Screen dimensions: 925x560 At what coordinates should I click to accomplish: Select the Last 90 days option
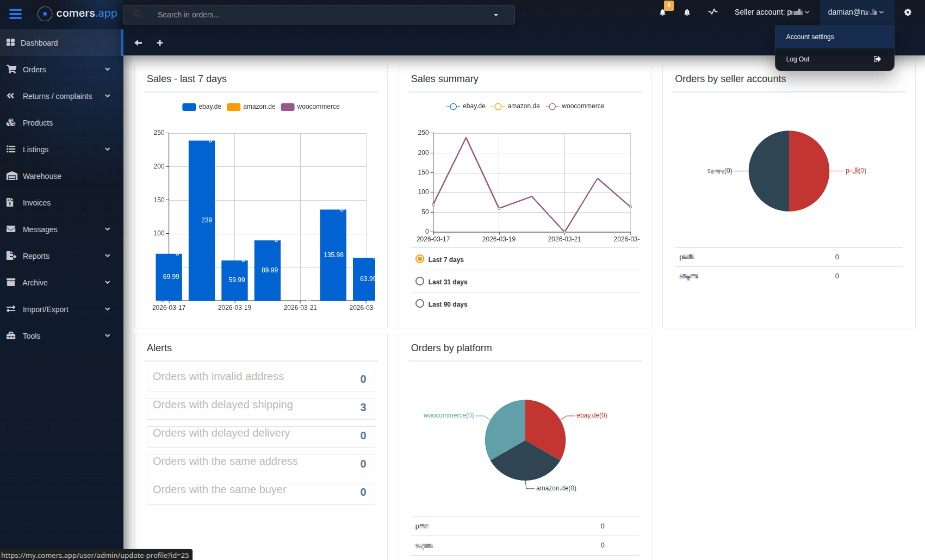[x=420, y=304]
